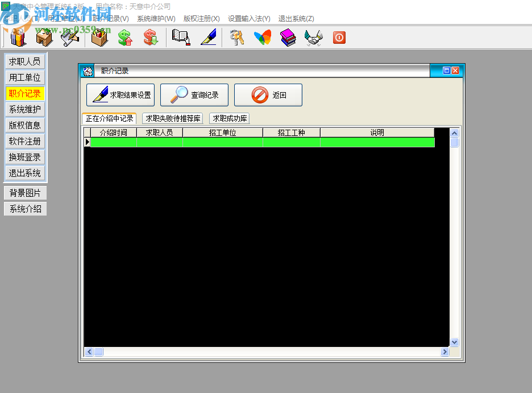Click the 软件注册 sidebar button
The width and height of the screenshot is (532, 393).
[25, 142]
